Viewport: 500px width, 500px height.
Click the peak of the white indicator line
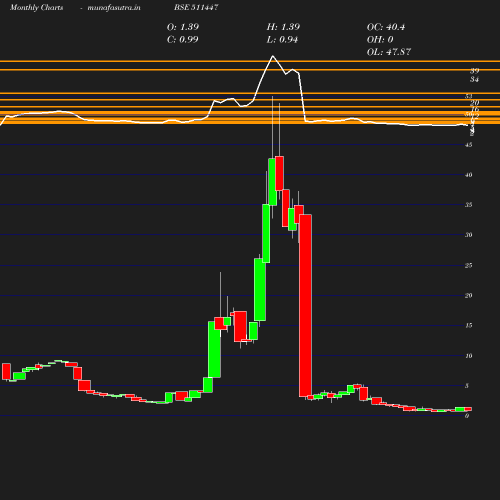tap(273, 56)
